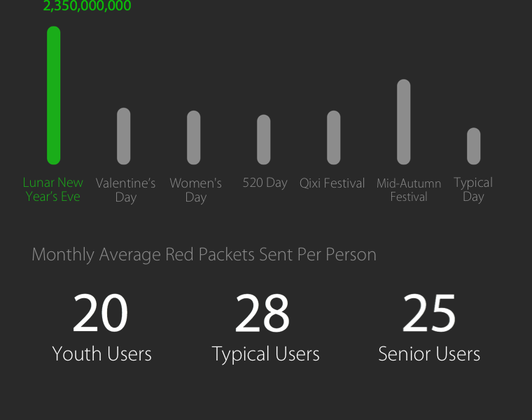Screen dimensions: 532x420
Task: Click the Valentine's Day gray bar
Action: (x=123, y=136)
